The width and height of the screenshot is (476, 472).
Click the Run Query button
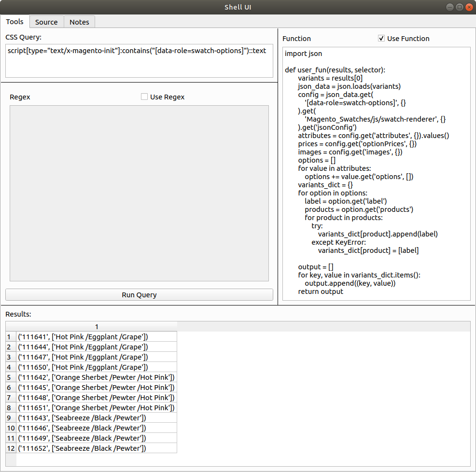(139, 294)
